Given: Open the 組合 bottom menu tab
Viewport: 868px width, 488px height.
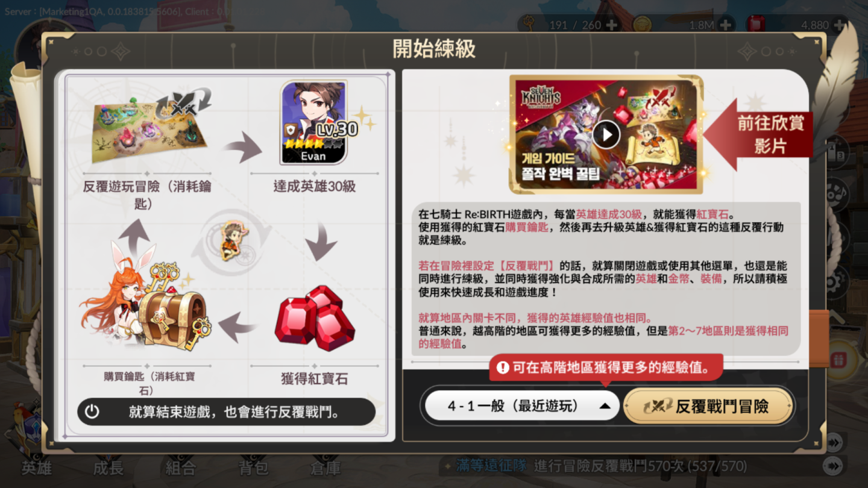Looking at the screenshot, I should [181, 468].
